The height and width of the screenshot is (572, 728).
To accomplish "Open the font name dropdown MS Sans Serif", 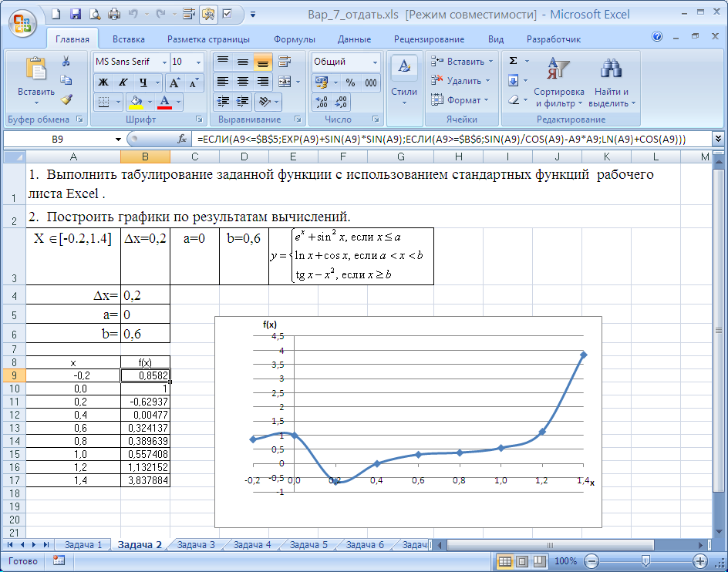I will pos(164,62).
